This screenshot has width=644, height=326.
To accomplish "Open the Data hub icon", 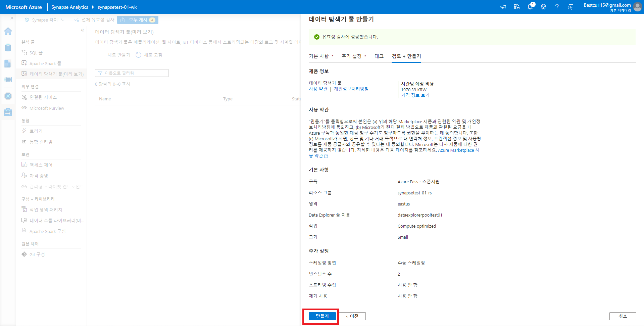I will (x=8, y=47).
